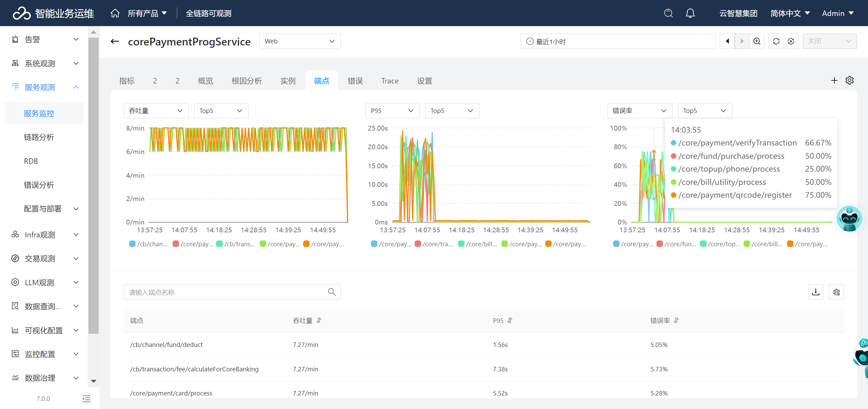Click the search icon in top bar
Viewport: 868px width, 409px height.
click(x=668, y=13)
